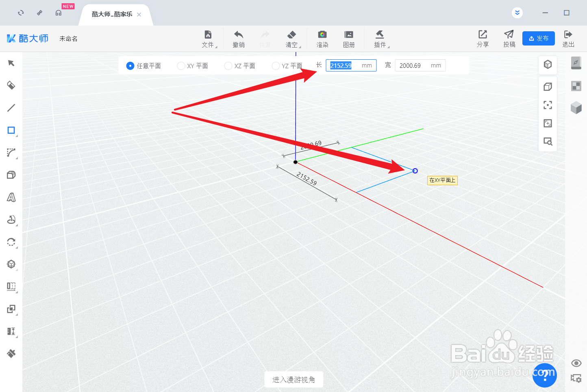Switch perspective with the wireframe box icon

point(548,87)
